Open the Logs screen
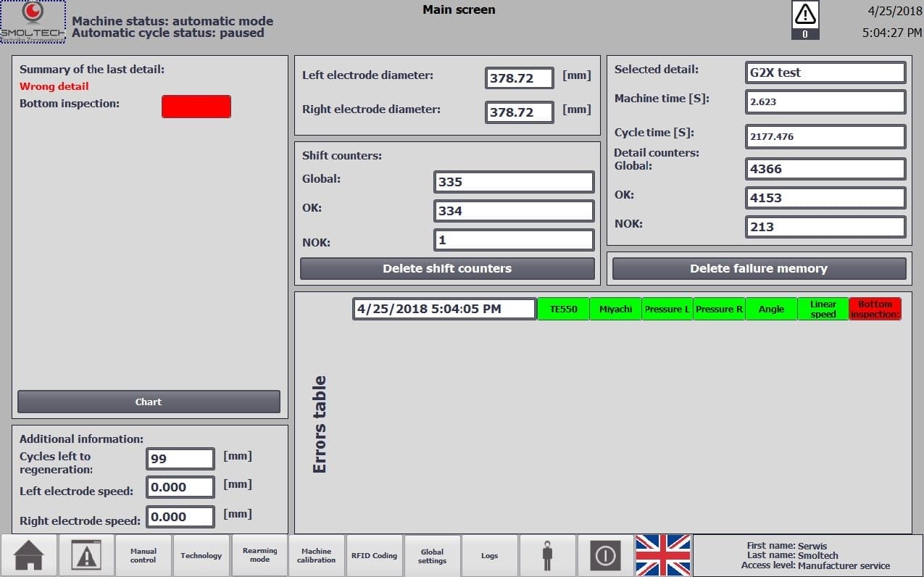 click(489, 556)
